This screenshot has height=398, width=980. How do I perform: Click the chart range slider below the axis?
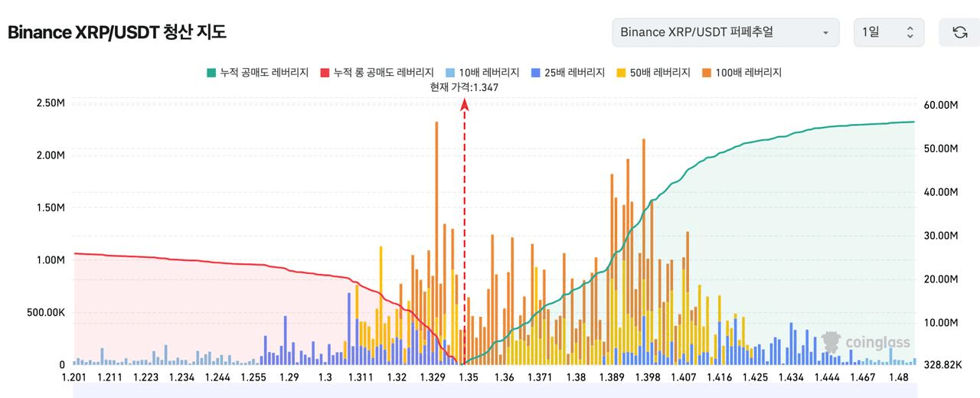click(494, 391)
